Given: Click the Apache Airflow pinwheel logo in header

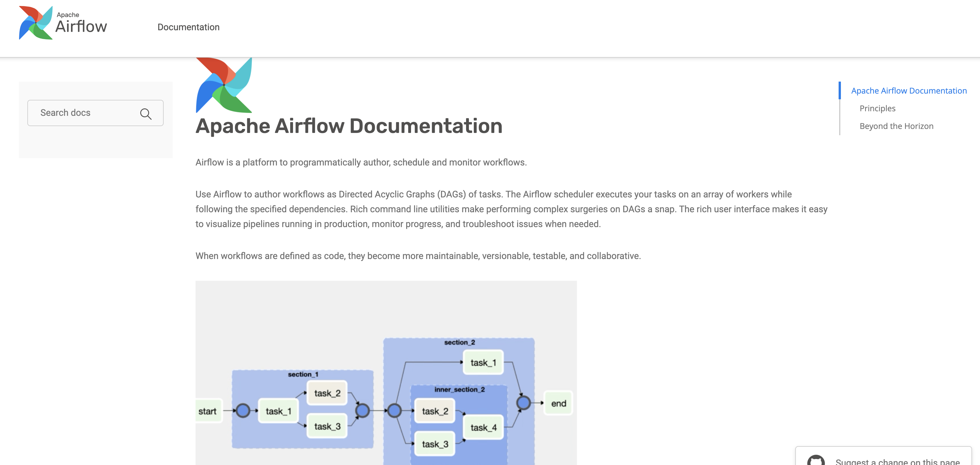Looking at the screenshot, I should pyautogui.click(x=35, y=23).
